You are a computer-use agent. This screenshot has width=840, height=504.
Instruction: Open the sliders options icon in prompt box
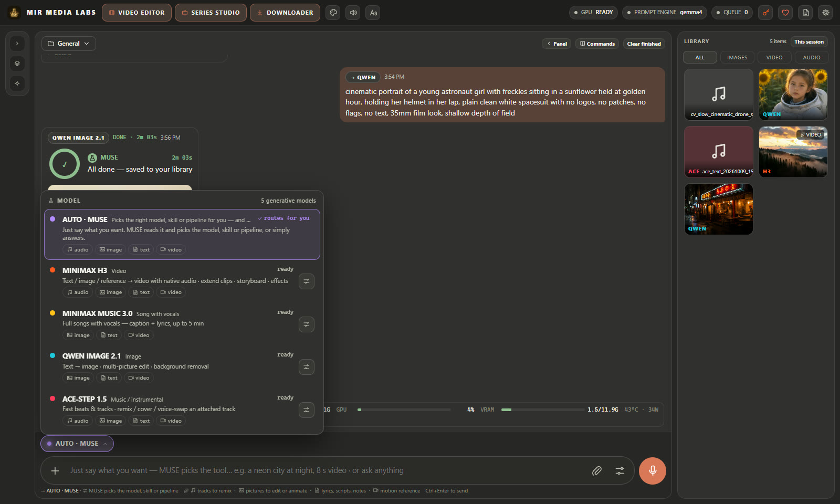[x=620, y=471]
